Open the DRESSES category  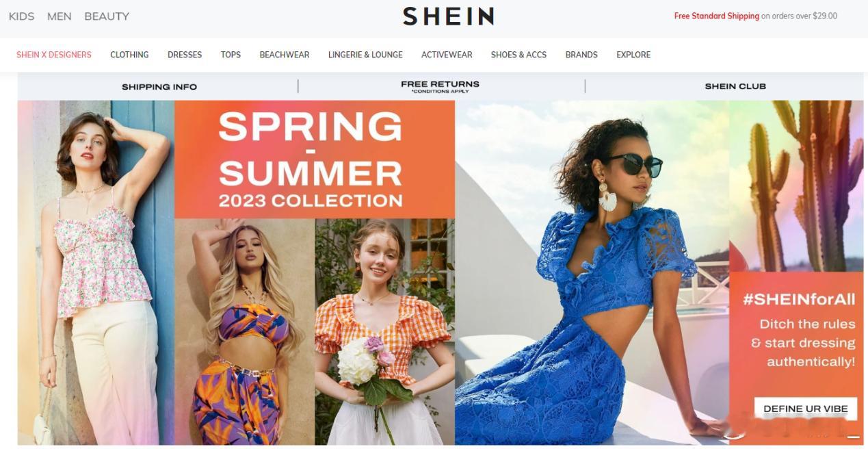click(185, 55)
